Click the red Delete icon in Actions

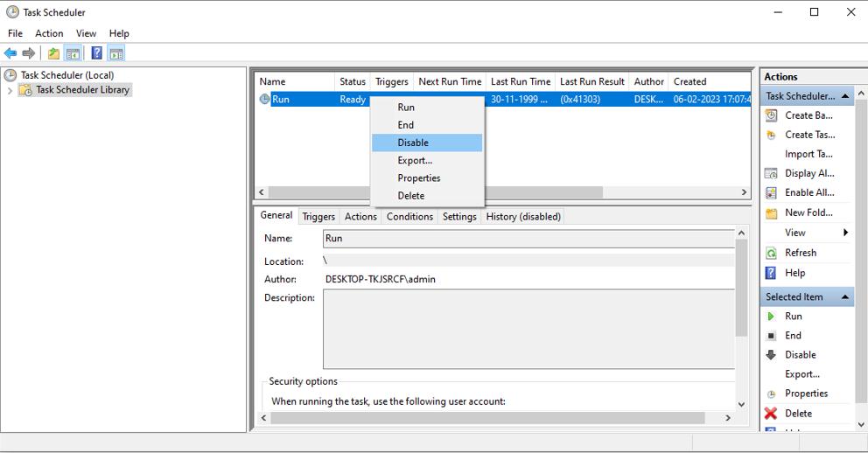tap(771, 414)
